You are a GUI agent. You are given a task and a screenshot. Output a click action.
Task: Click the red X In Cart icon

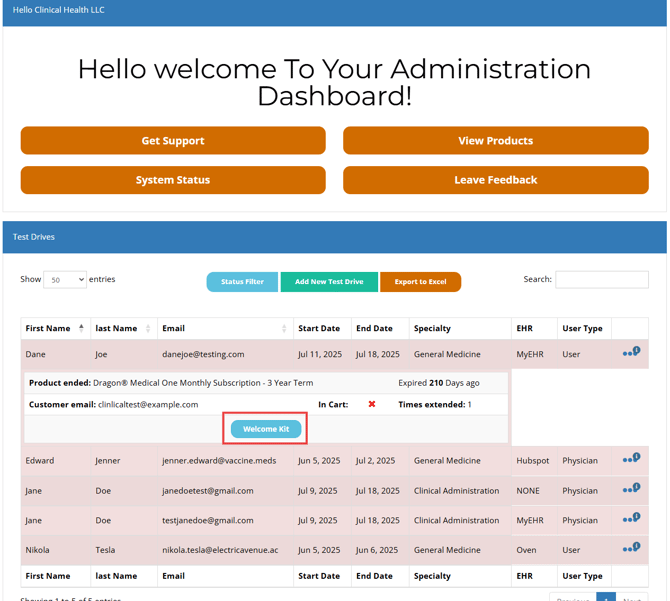click(x=372, y=405)
